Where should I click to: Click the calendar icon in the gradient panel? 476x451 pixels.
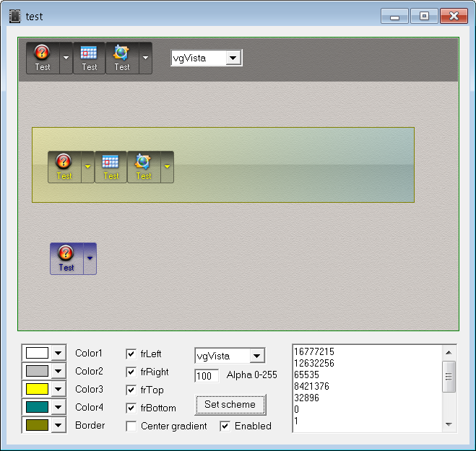[x=111, y=162]
